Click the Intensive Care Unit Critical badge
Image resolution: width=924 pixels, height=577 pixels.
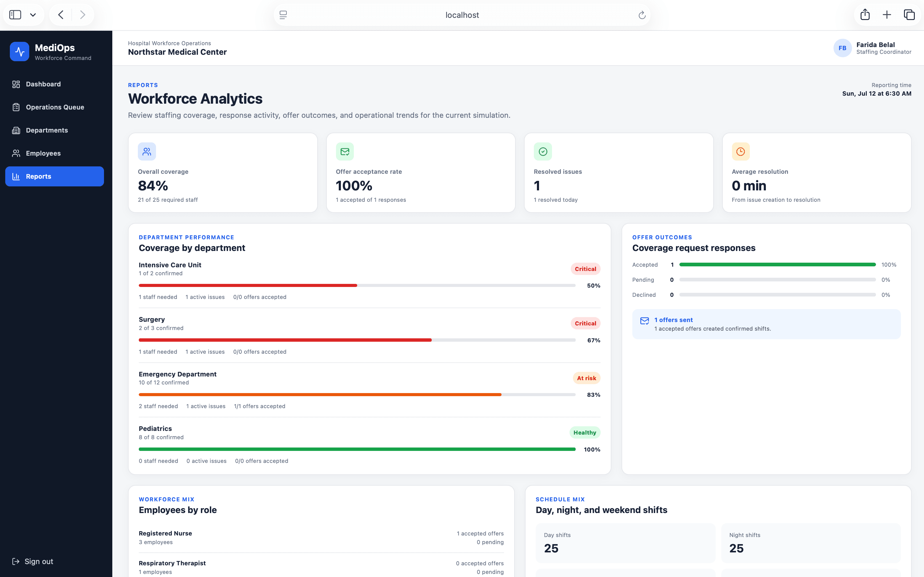pos(585,269)
